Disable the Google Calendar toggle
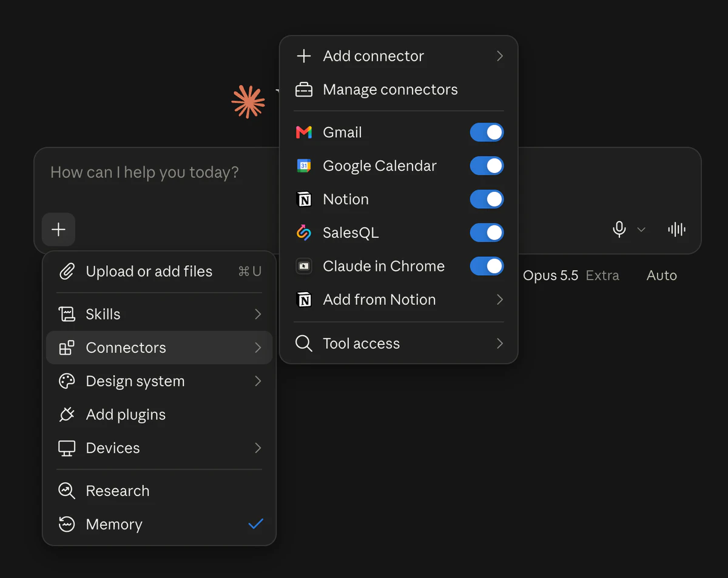728x578 pixels. [x=487, y=166]
